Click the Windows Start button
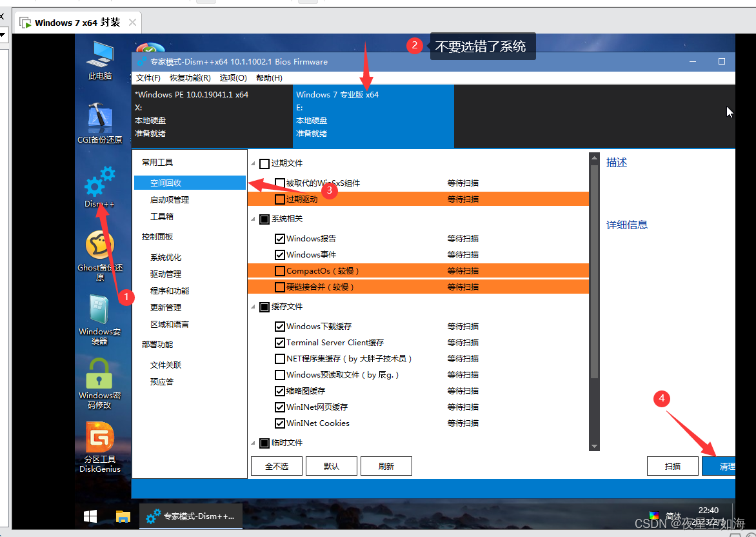756x537 pixels. click(90, 516)
